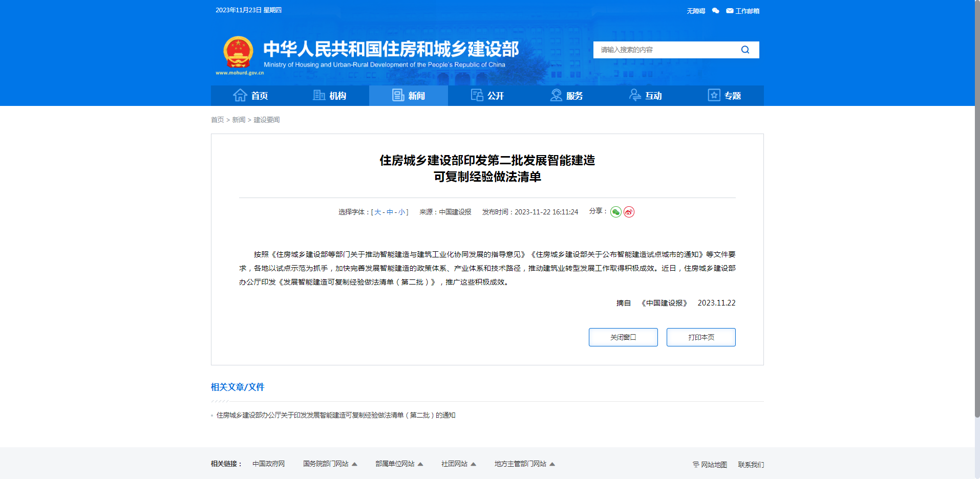The image size is (980, 479).
Task: Share article via WeChat icon
Action: tap(616, 212)
